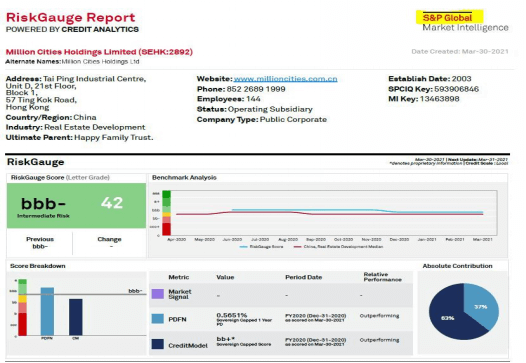Click the Intermediate Risk label
This screenshot has height=363, width=526.
click(x=43, y=216)
